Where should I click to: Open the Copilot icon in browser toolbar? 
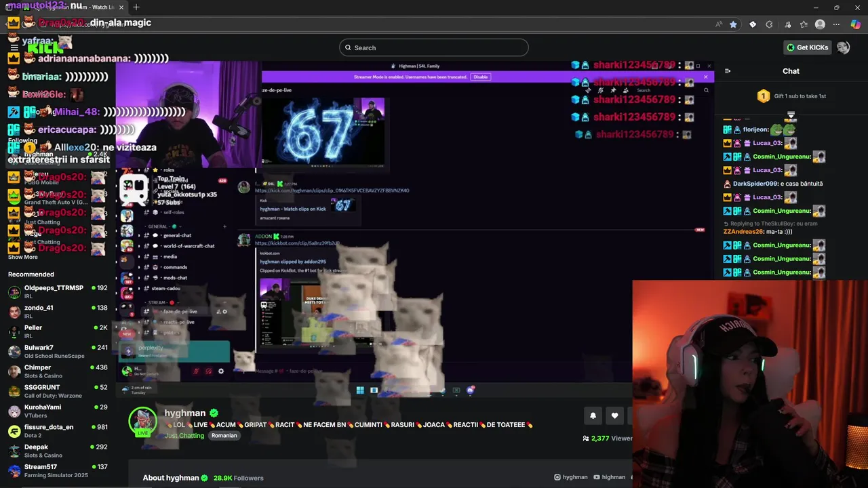855,24
